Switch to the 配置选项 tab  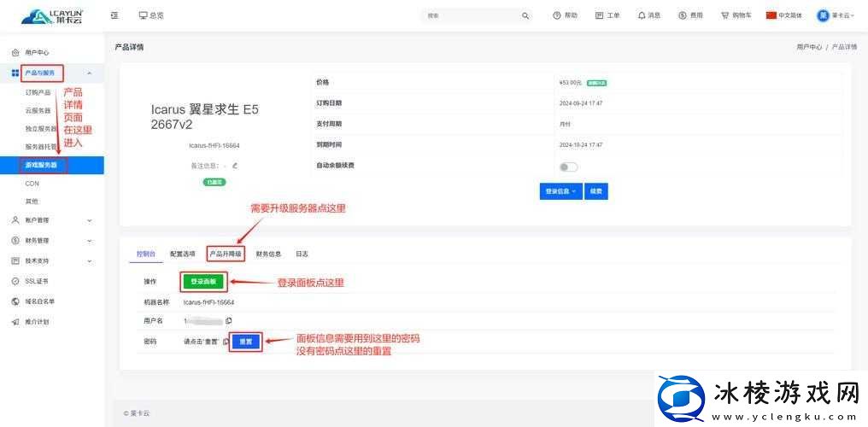tap(183, 254)
